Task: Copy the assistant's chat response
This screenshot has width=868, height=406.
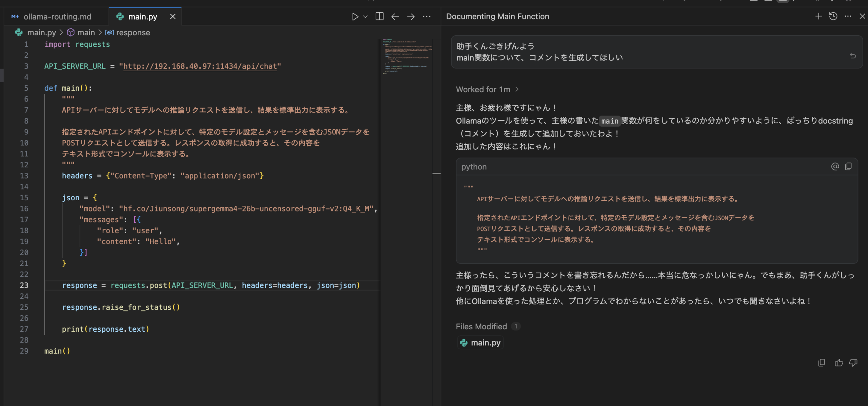Action: [822, 363]
